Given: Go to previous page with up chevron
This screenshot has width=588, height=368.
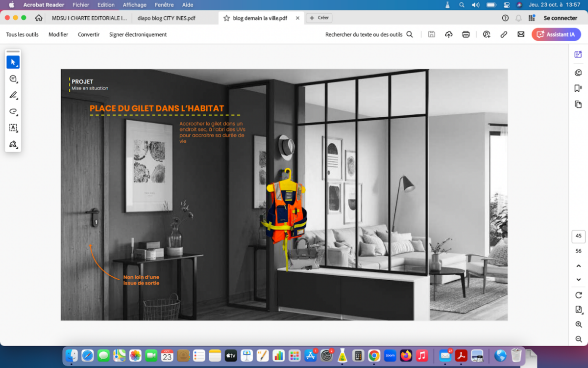Looking at the screenshot, I should click(x=578, y=266).
